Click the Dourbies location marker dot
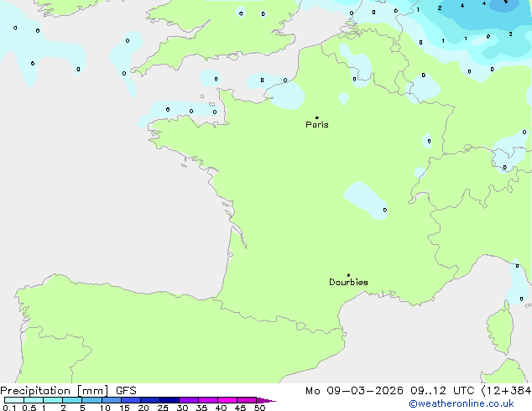The height and width of the screenshot is (411, 532). [348, 275]
